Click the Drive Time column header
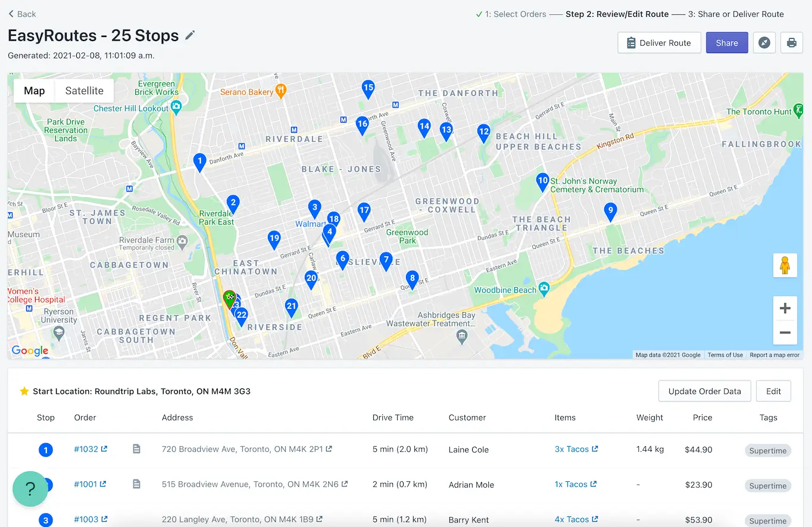Image resolution: width=812 pixels, height=527 pixels. pos(393,417)
